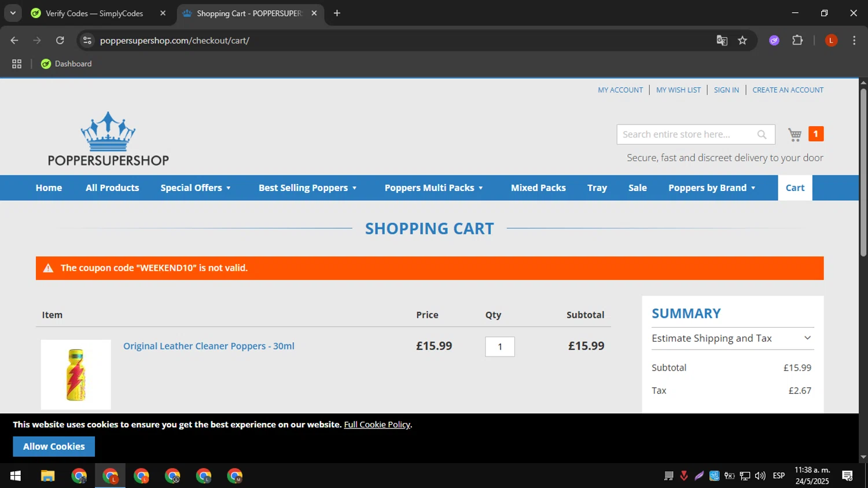Open the notifications center icon
The height and width of the screenshot is (488, 868).
coord(848,476)
